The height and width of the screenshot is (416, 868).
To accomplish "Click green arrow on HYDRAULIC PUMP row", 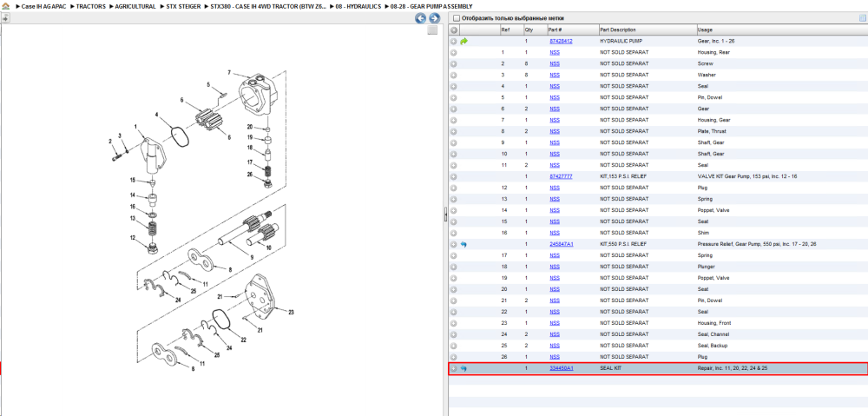I will pos(464,41).
